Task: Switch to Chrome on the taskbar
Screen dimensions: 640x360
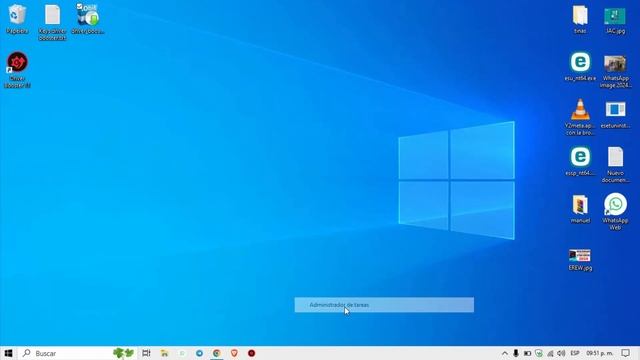Action: click(217, 353)
